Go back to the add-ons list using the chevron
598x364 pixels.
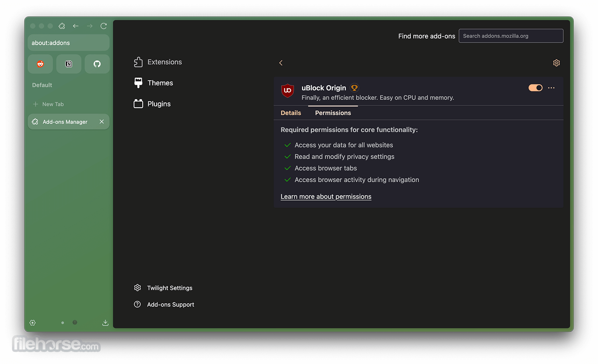click(281, 63)
